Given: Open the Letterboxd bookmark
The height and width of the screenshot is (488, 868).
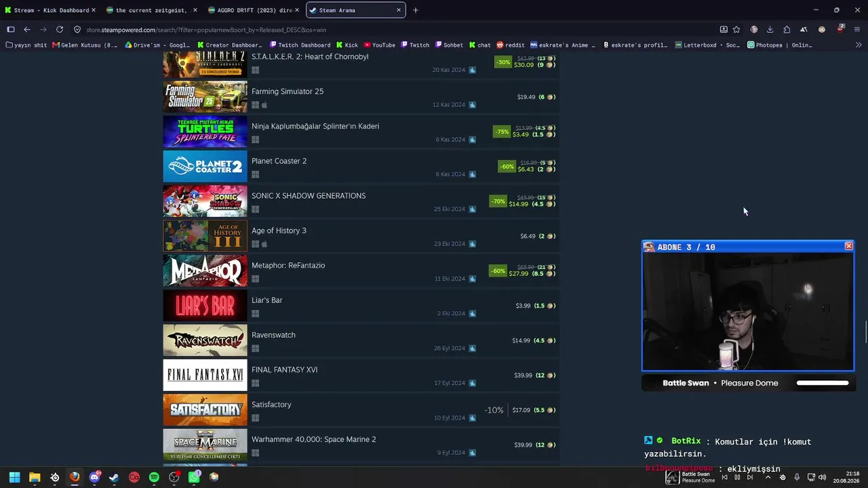Looking at the screenshot, I should [708, 45].
